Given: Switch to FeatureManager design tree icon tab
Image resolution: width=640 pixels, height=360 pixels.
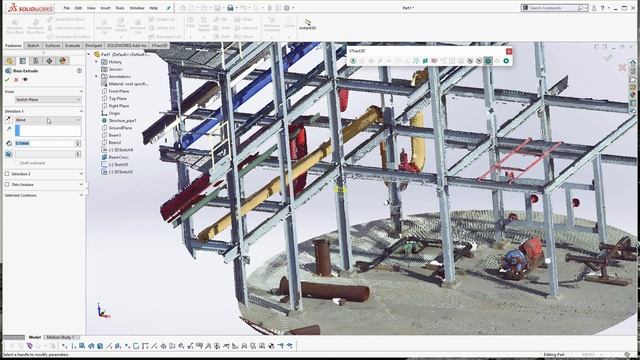Looking at the screenshot, I should coord(10,61).
